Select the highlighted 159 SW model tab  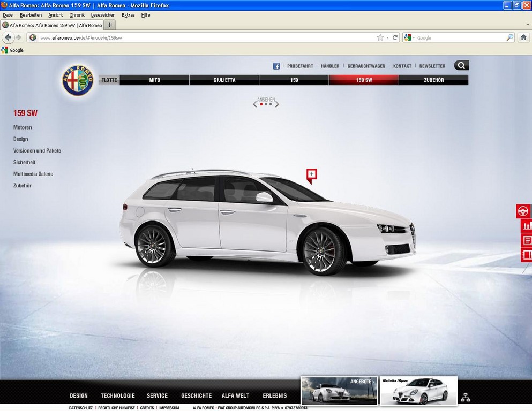coord(364,80)
